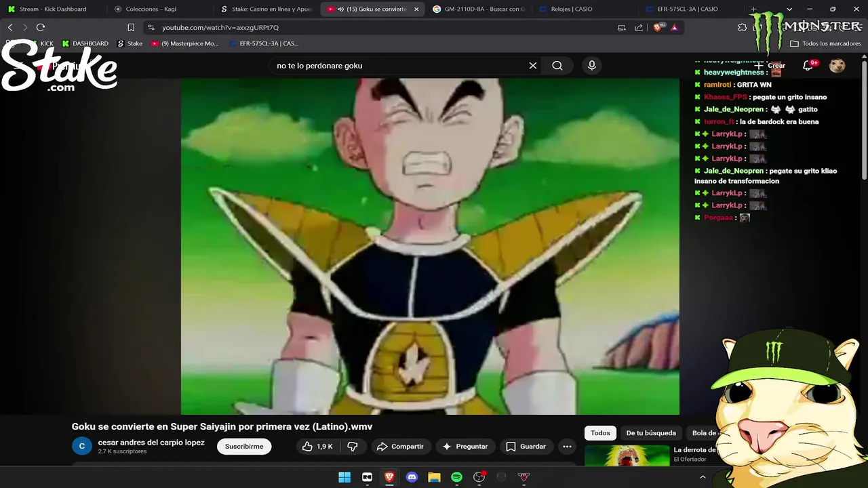This screenshot has height=488, width=868.
Task: Reload the YouTube page
Action: tap(41, 27)
